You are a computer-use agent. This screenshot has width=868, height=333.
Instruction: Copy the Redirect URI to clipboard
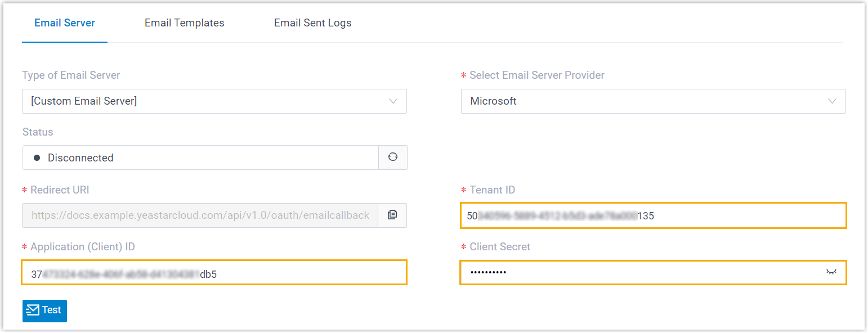pos(392,215)
